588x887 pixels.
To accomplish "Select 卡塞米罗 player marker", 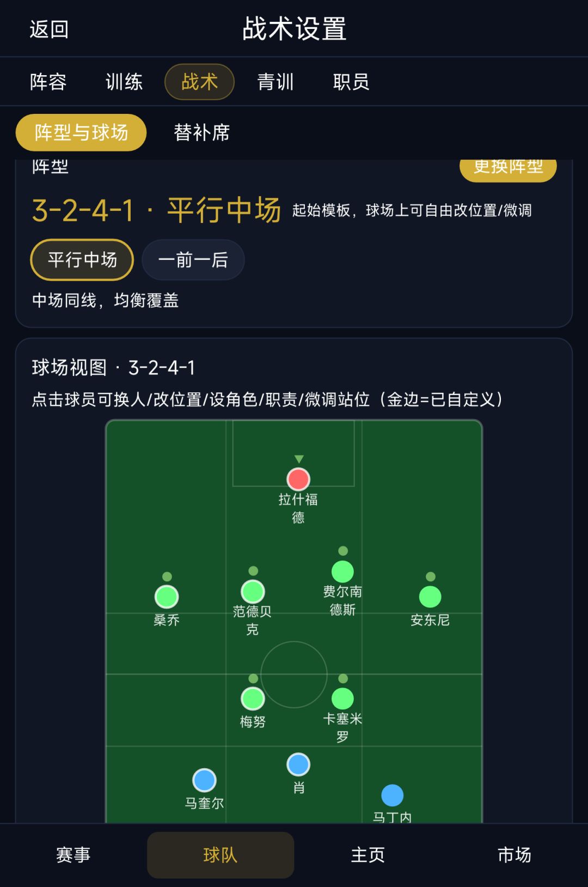I will point(342,698).
